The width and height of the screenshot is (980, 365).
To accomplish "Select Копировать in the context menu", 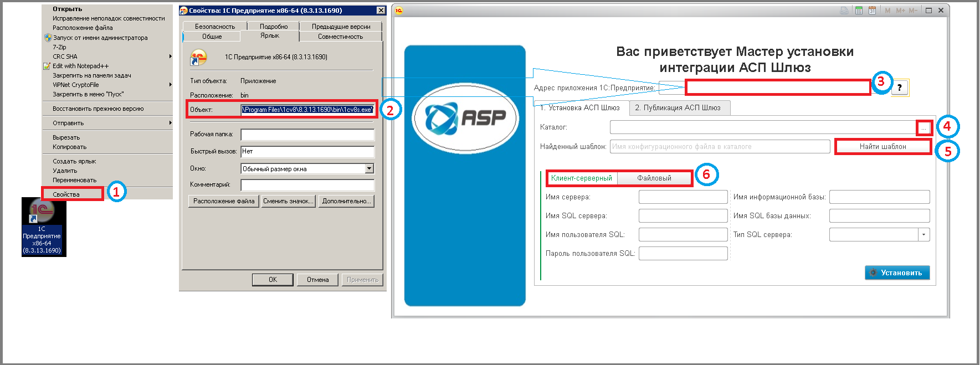I will pyautogui.click(x=69, y=147).
